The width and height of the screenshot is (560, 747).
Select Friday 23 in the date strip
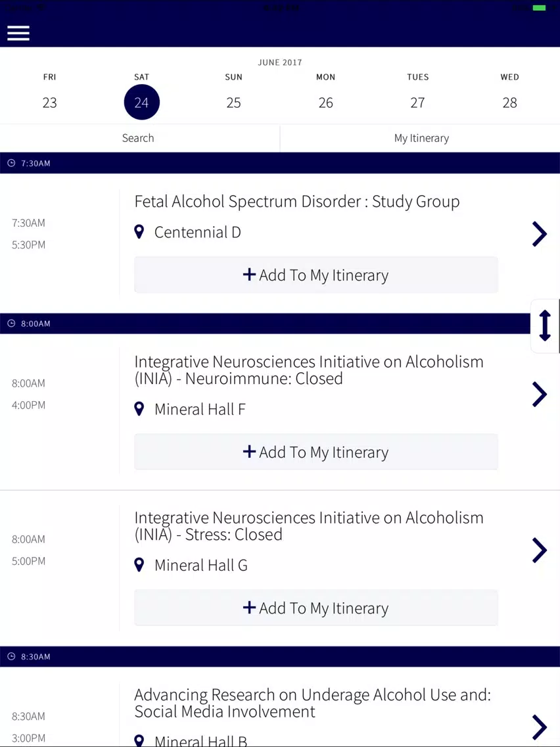(50, 102)
